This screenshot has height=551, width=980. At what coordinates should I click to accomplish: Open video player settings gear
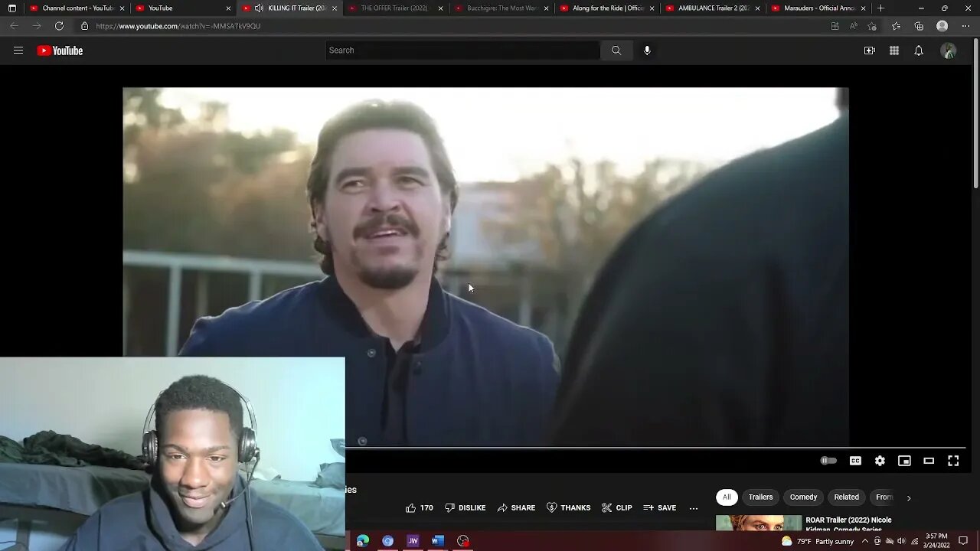880,461
